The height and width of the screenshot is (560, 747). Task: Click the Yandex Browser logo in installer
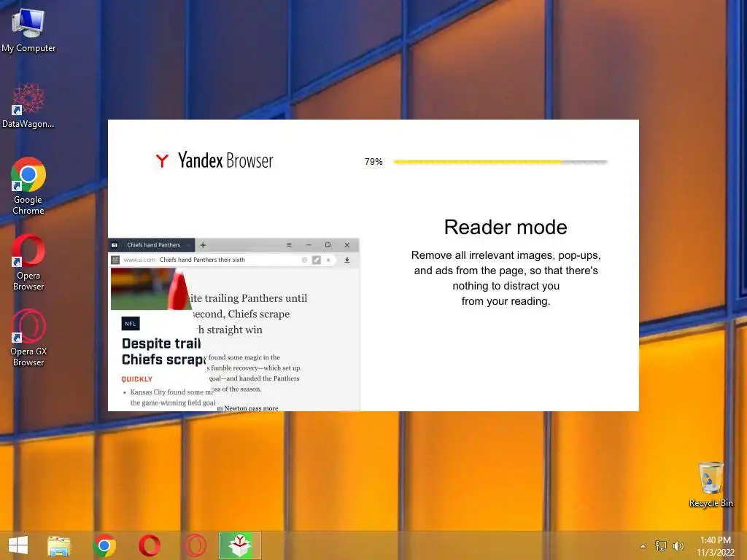pyautogui.click(x=213, y=160)
